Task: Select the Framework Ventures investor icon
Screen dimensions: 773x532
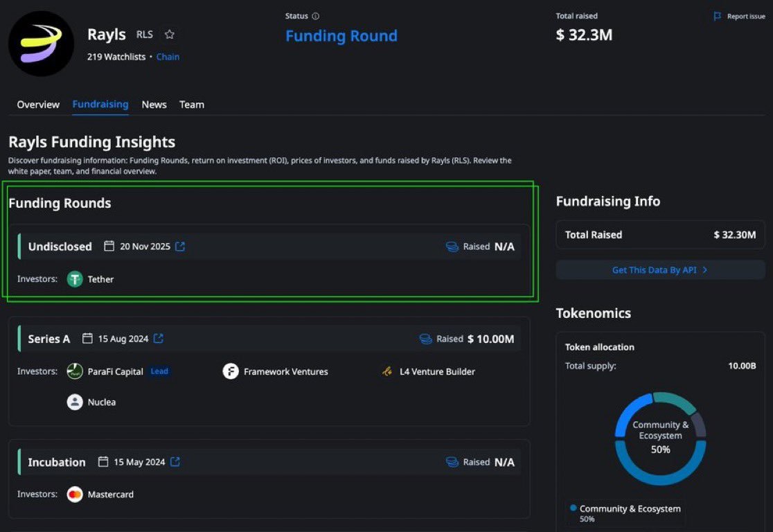Action: 231,371
